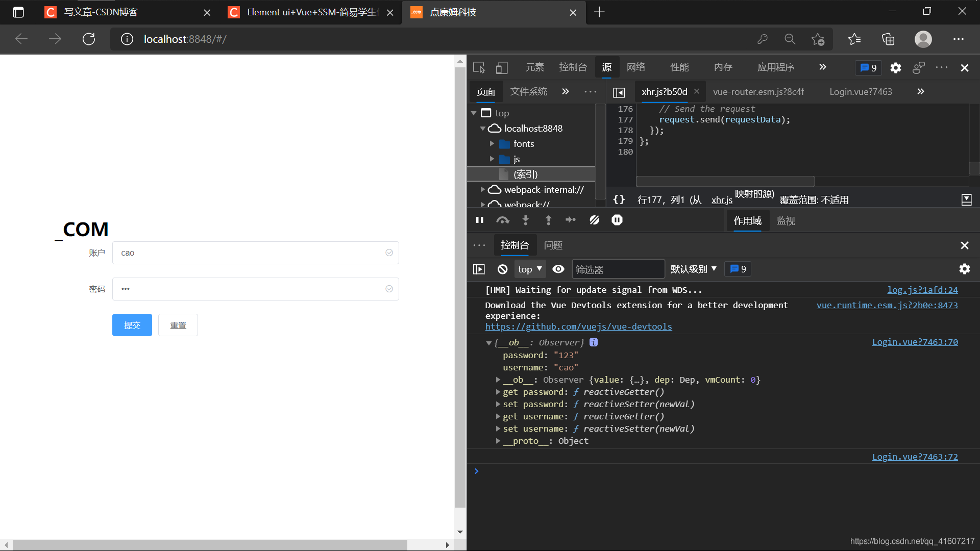Expand the js folder
Screen dimensions: 980x551
(x=492, y=159)
